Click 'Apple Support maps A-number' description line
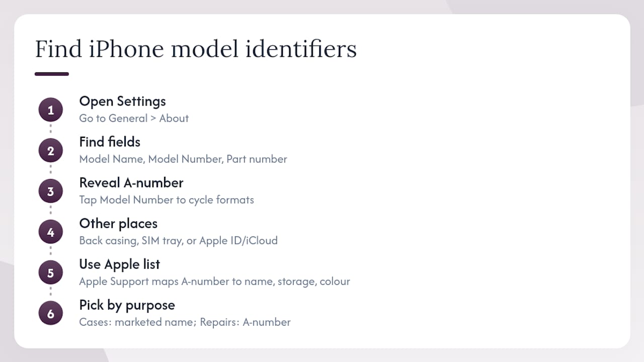The height and width of the screenshot is (362, 644). click(214, 282)
